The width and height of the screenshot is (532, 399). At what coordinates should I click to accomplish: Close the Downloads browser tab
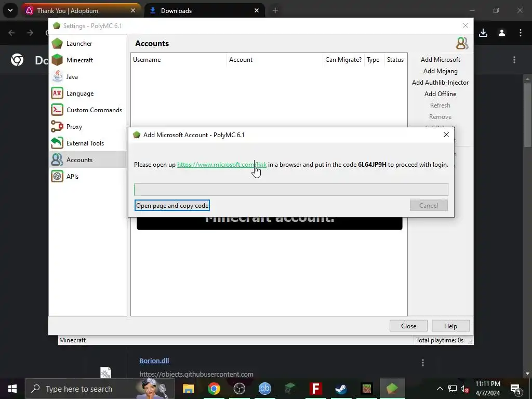(257, 11)
